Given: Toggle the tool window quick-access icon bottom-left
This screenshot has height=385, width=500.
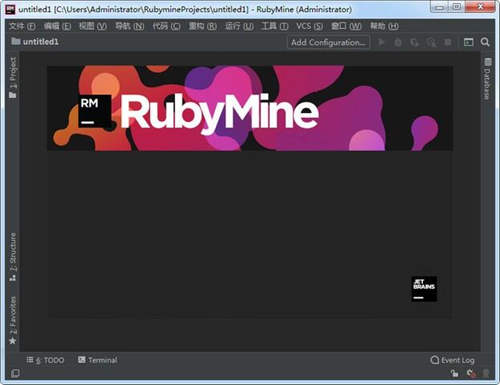Looking at the screenshot, I should (15, 373).
